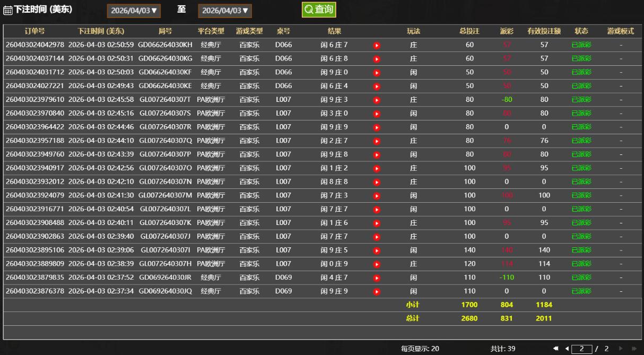The height and width of the screenshot is (355, 644).
Task: Play replay for round GD066264030KH
Action: coord(377,45)
